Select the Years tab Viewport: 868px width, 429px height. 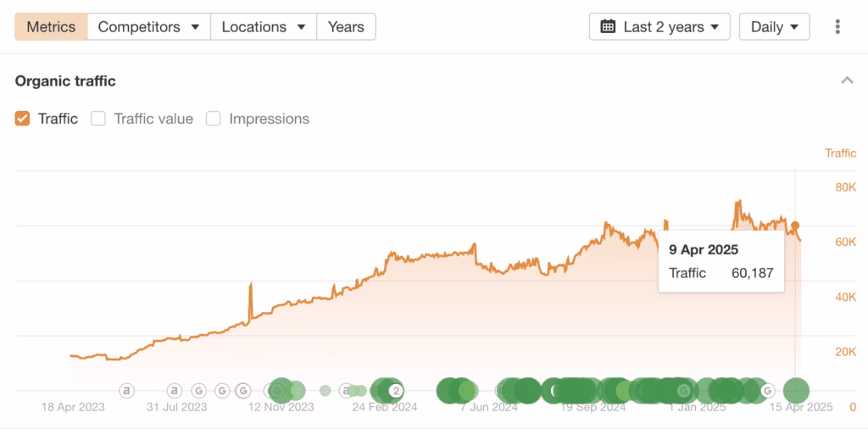(x=346, y=26)
